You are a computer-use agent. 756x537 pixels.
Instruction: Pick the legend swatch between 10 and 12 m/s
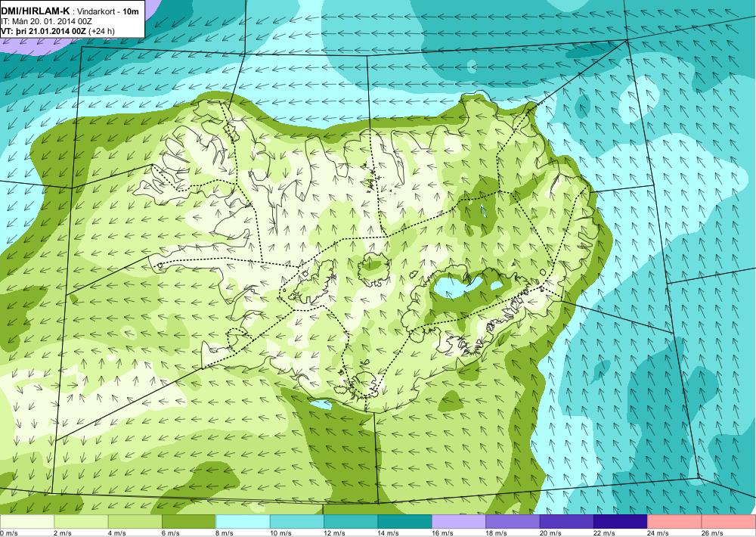pyautogui.click(x=297, y=522)
